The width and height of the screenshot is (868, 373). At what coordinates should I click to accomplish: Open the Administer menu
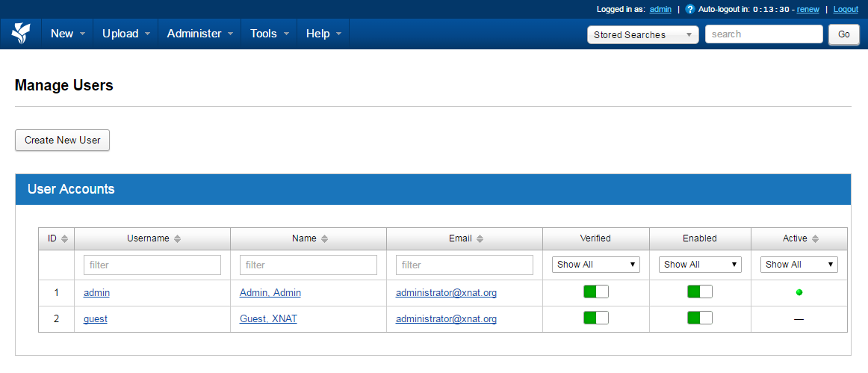[x=199, y=34]
